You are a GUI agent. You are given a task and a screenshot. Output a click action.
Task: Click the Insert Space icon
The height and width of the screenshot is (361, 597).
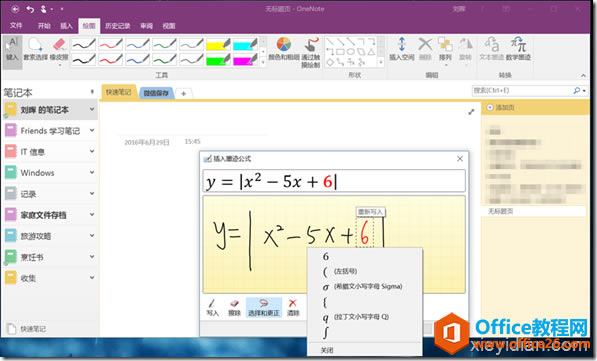point(401,49)
